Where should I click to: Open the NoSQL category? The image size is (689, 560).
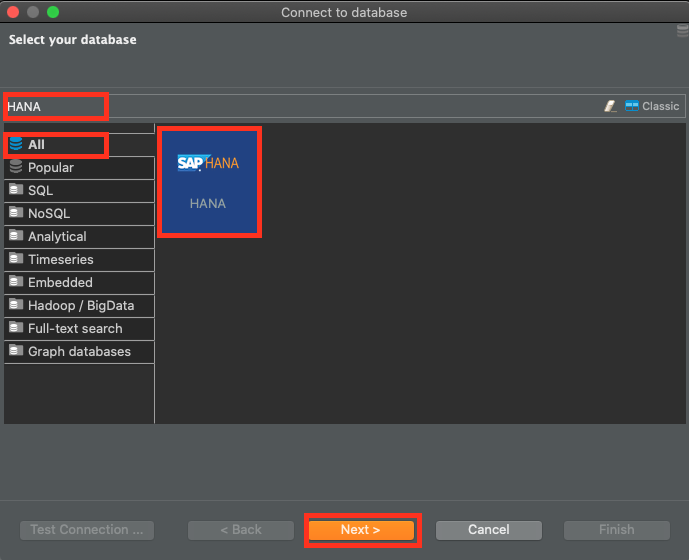click(x=79, y=214)
